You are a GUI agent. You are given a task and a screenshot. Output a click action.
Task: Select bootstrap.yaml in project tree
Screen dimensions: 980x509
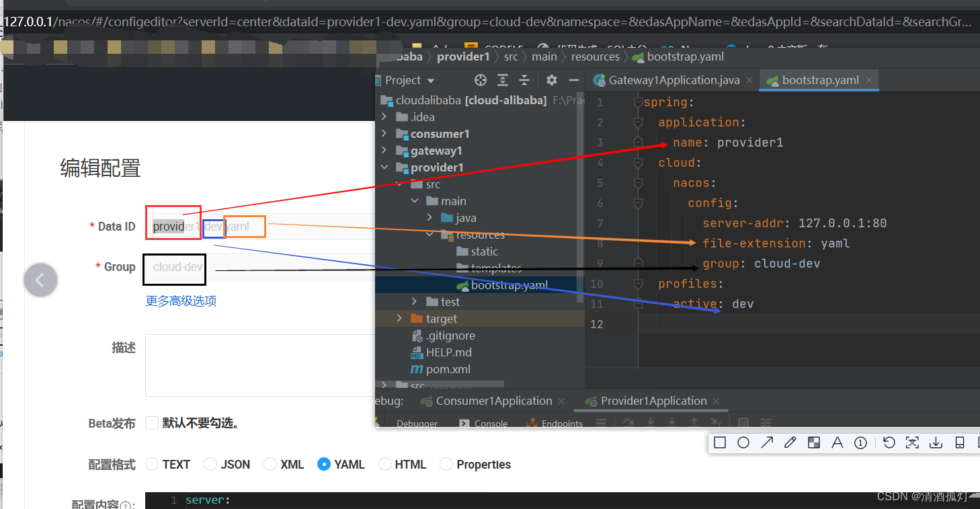[x=503, y=285]
